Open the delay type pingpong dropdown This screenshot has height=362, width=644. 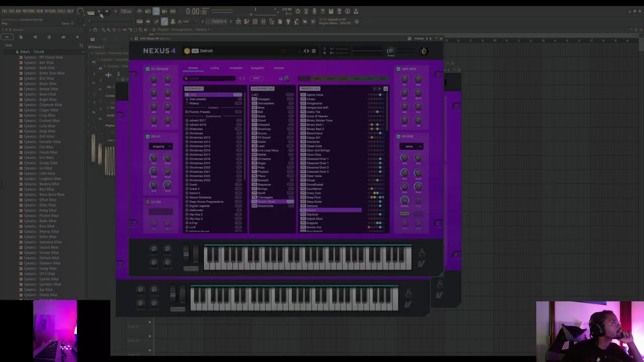pos(160,146)
